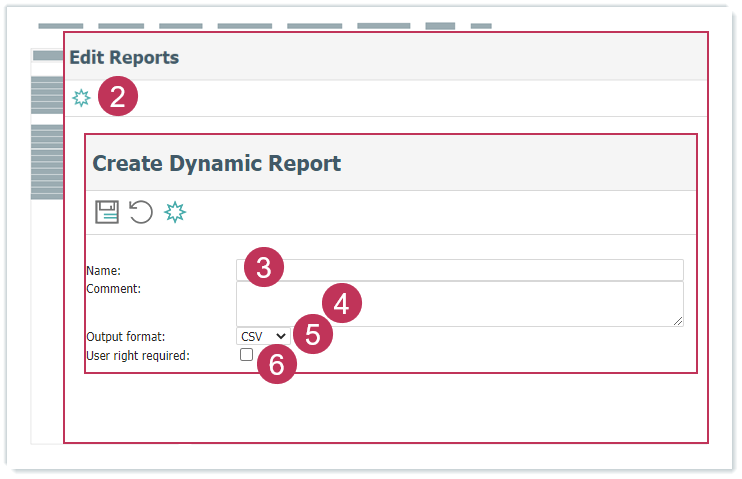Viewport: 742px width, 479px height.
Task: Click the red callout marker numbered 3
Action: [264, 268]
